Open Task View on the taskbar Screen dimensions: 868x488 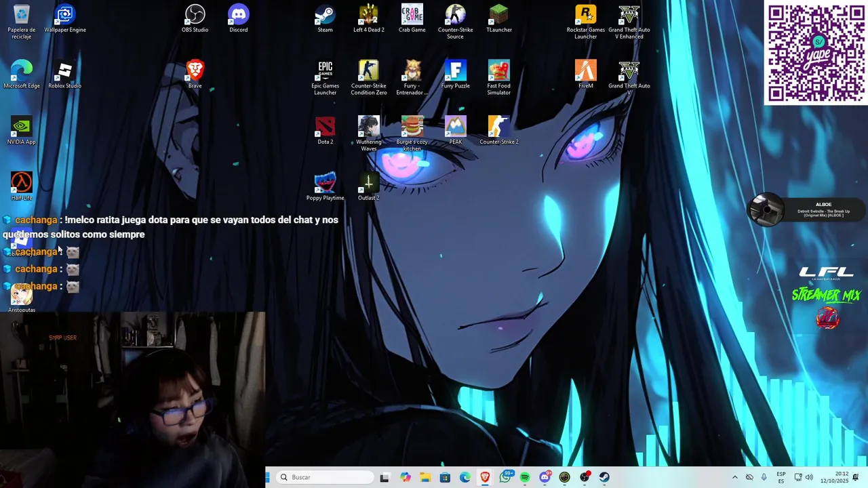[x=384, y=477]
